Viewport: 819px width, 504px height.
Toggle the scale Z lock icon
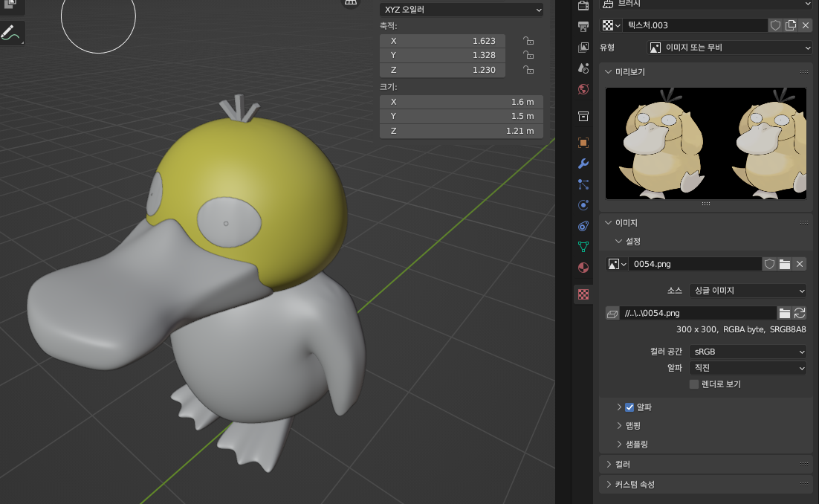pyautogui.click(x=528, y=70)
